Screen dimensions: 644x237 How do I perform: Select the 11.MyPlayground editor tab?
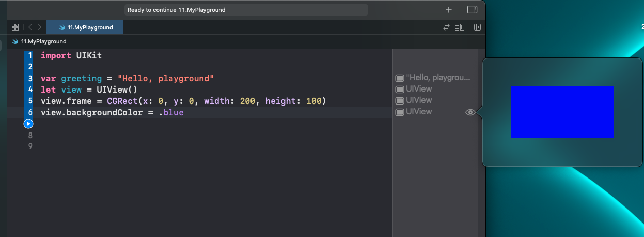(85, 27)
